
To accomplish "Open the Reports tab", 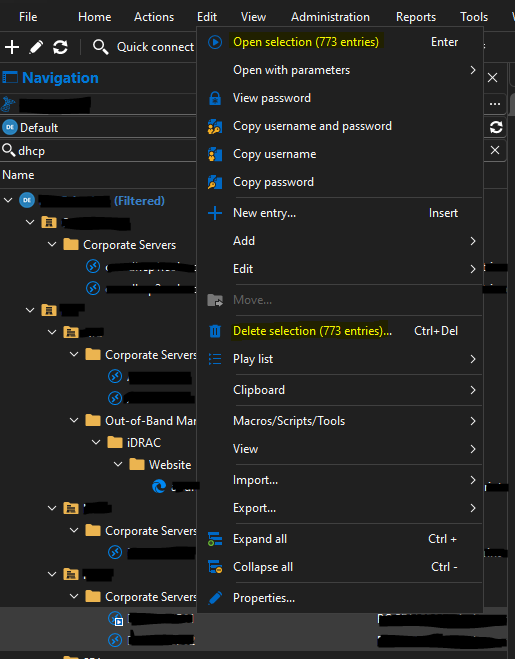I will coord(416,17).
